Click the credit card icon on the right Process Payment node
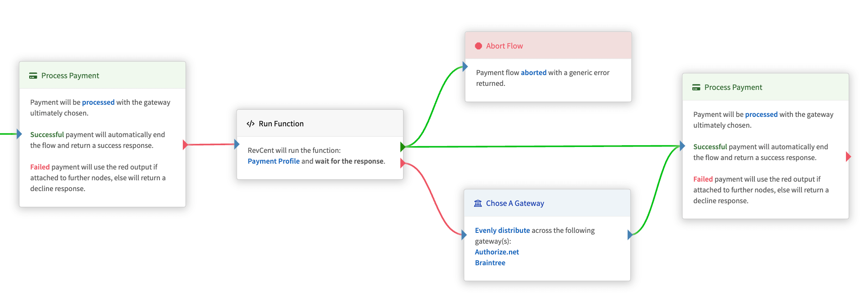Viewport: 868px width, 303px height. tap(696, 87)
